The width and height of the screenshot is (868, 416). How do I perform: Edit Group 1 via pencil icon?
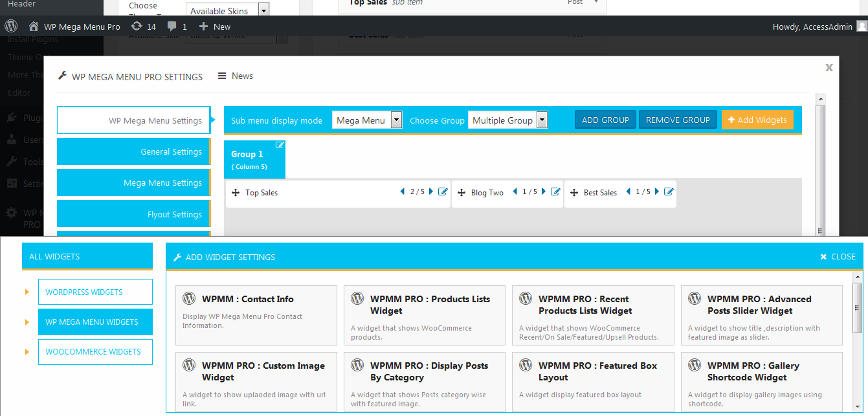point(280,145)
